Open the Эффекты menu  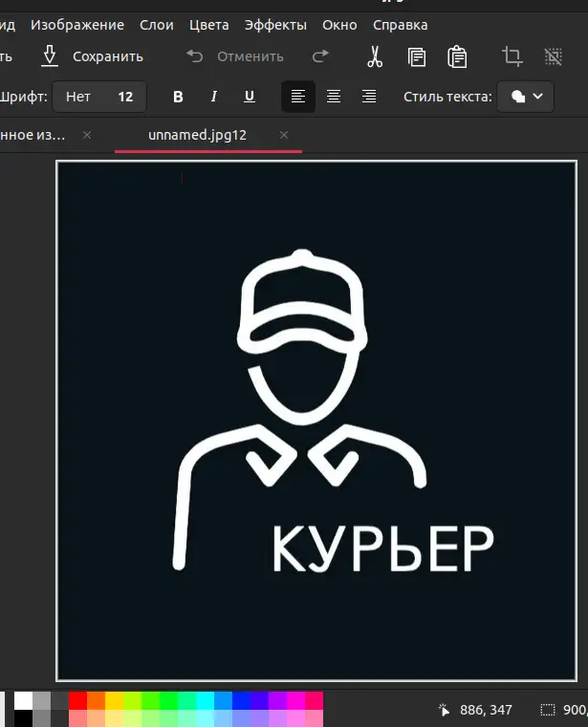pos(275,25)
